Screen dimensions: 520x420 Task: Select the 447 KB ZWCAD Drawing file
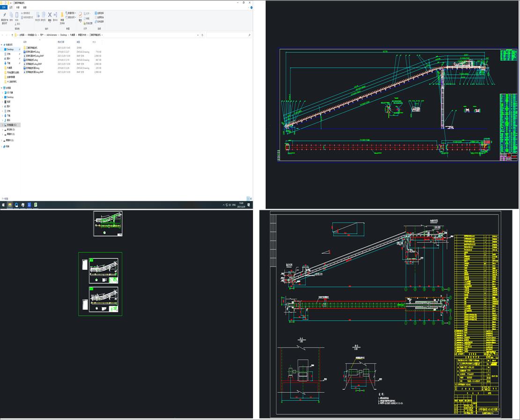point(62,60)
